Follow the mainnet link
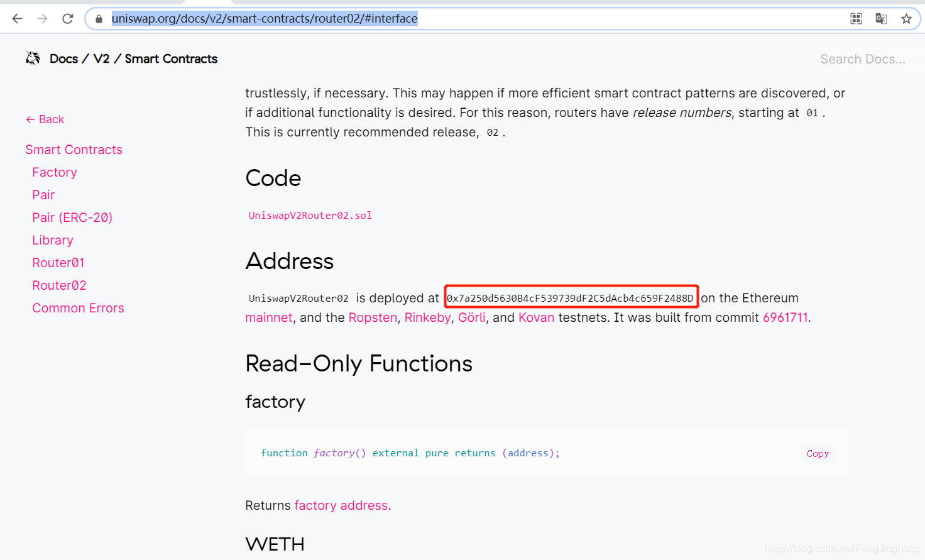This screenshot has height=560, width=925. coord(269,317)
